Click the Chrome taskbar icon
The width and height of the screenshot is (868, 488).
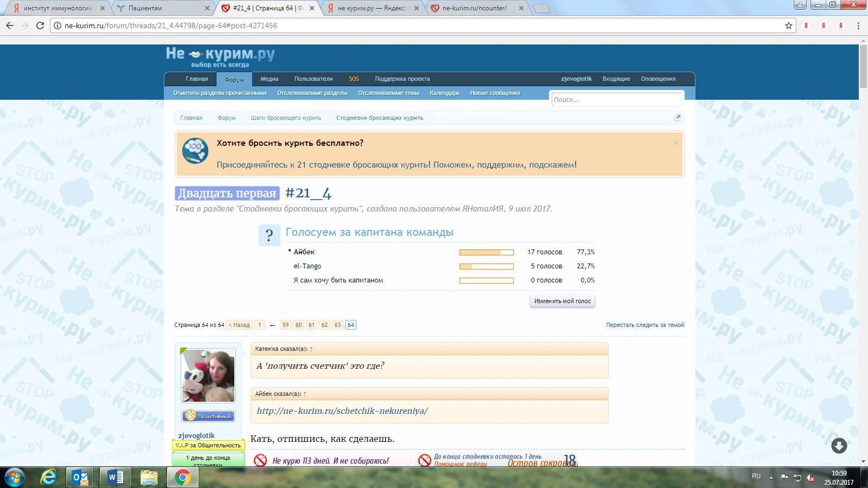182,477
